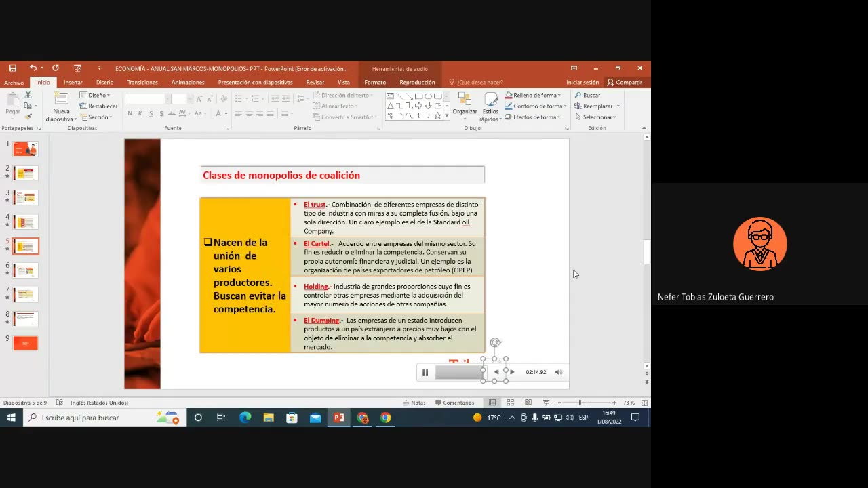Click the Compartir button
Image resolution: width=868 pixels, height=488 pixels.
[625, 83]
